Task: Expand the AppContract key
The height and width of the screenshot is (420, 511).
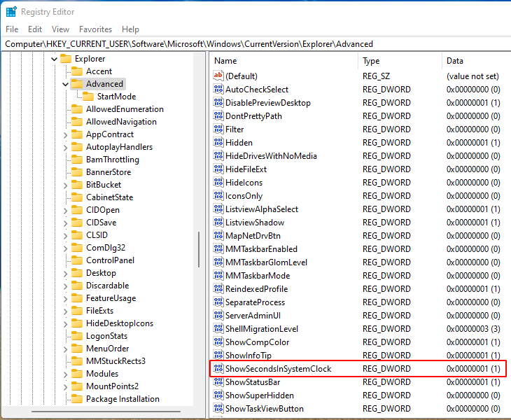Action: coord(65,135)
